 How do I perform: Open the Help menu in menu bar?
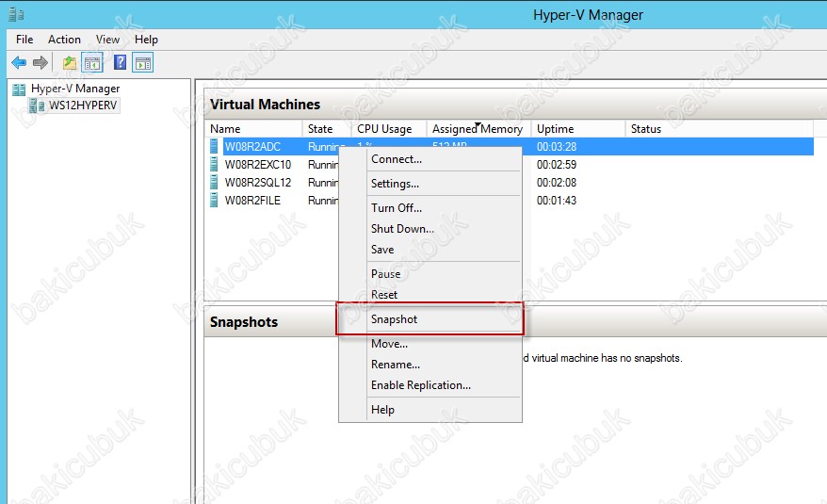coord(146,39)
